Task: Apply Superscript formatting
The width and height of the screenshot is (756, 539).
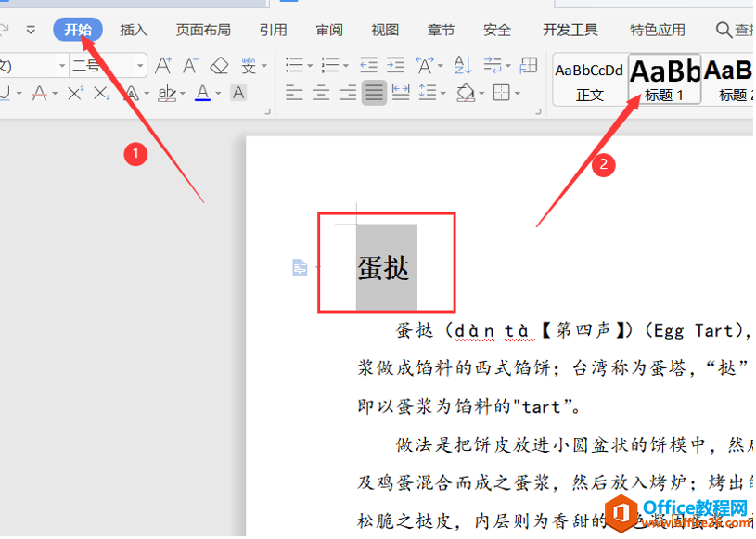Action: pyautogui.click(x=75, y=93)
